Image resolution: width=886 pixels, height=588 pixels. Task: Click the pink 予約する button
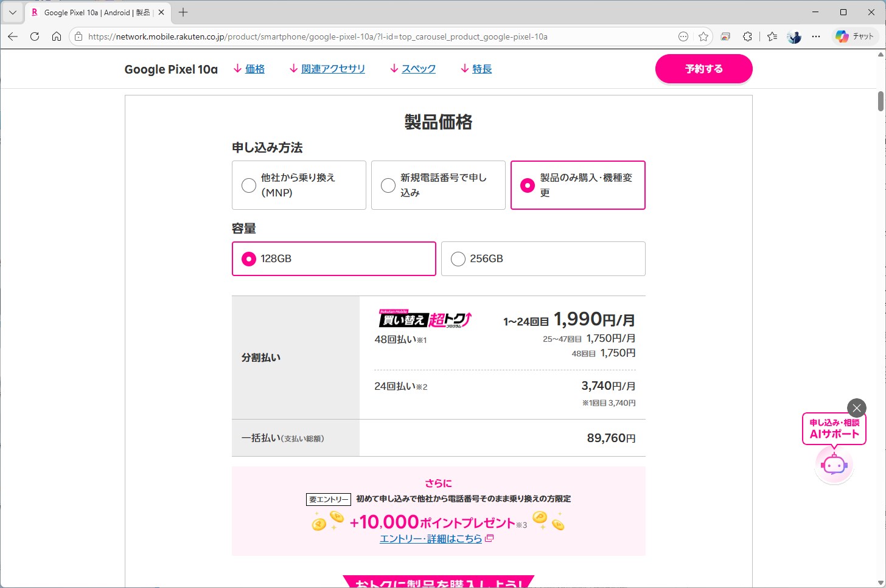pyautogui.click(x=703, y=69)
